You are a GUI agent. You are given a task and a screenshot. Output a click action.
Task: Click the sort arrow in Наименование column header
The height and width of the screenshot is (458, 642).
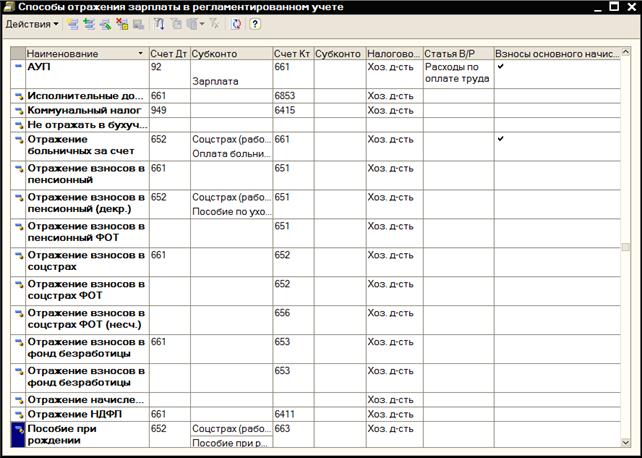[x=140, y=52]
